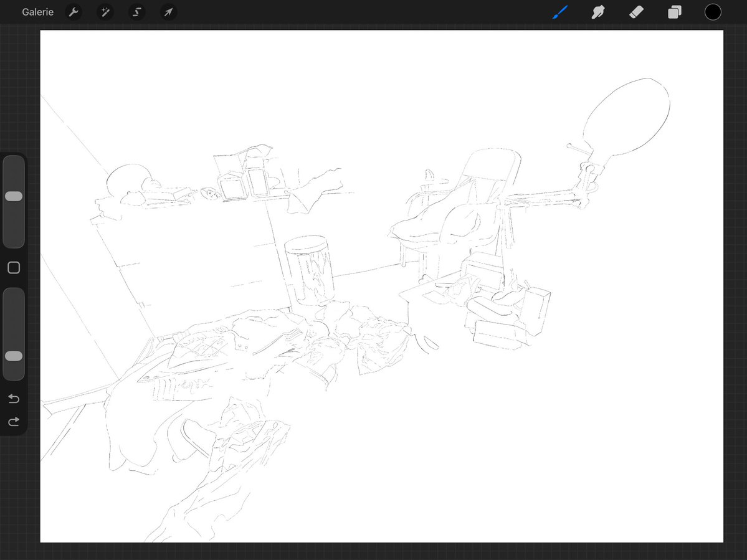Redo the last undone stroke

click(14, 422)
